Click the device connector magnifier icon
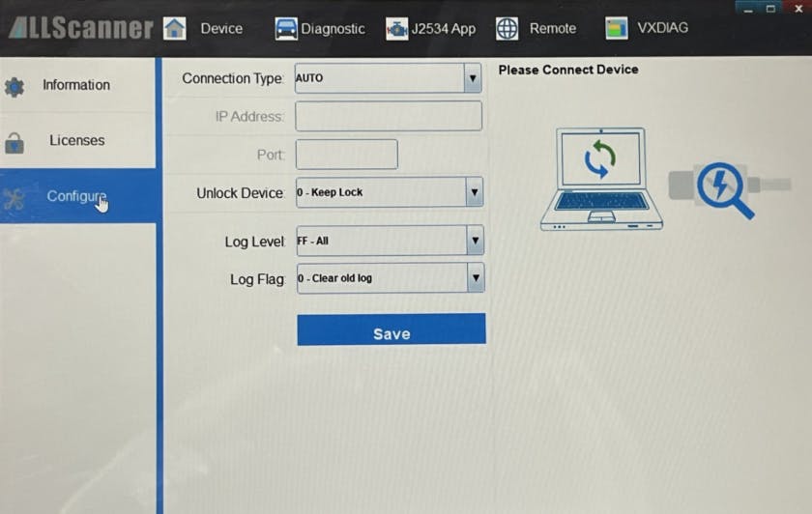Screen dimensions: 812x514 725,186
